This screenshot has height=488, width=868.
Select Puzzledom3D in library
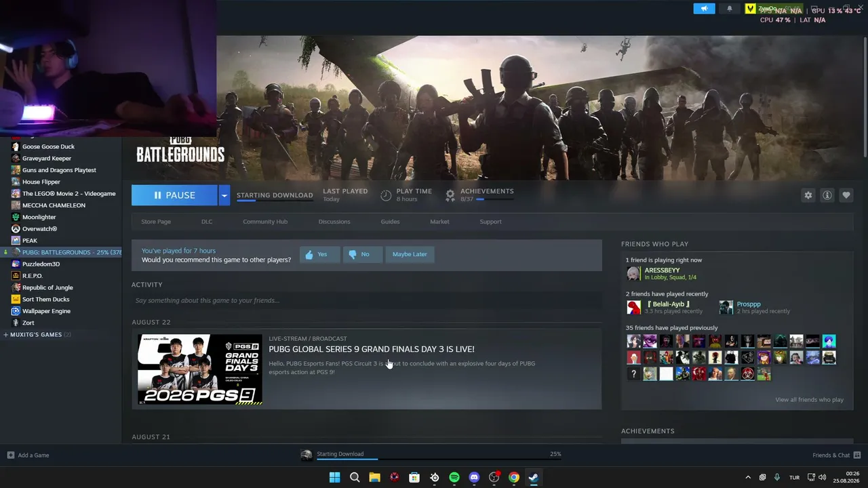tap(41, 264)
